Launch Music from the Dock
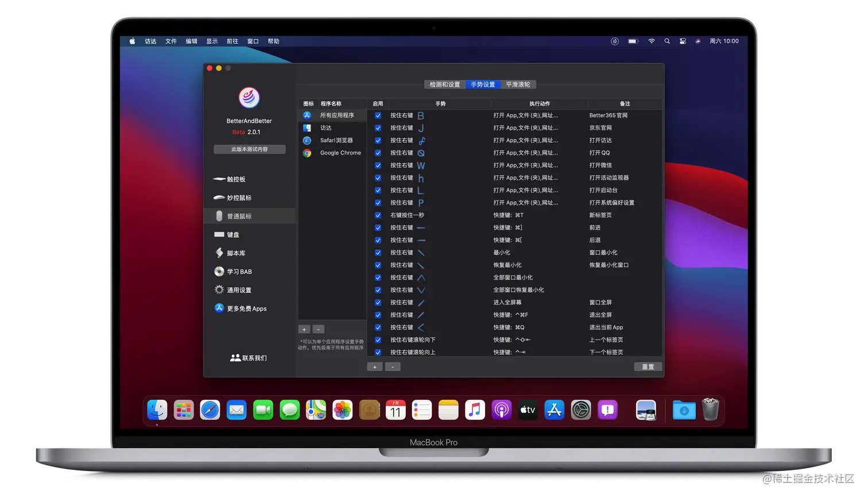This screenshot has height=498, width=868. pos(475,410)
